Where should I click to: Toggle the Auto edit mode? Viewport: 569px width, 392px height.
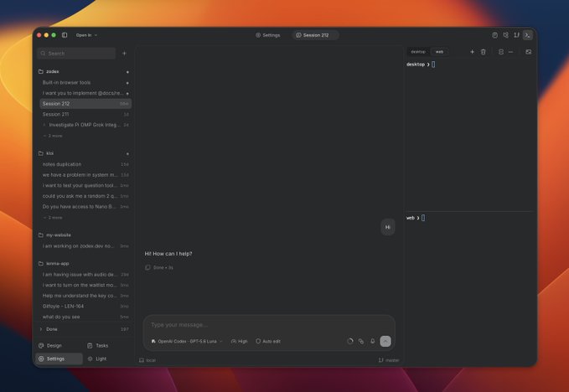point(268,341)
